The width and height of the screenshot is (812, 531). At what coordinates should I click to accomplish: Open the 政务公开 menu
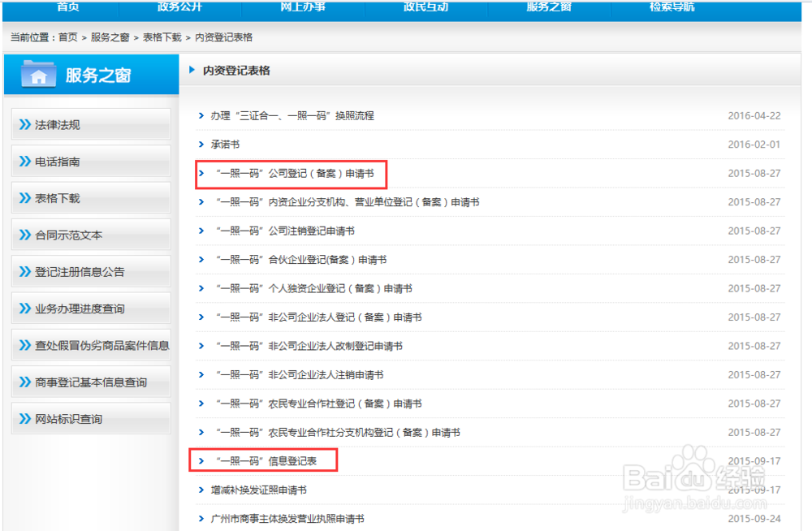[180, 10]
